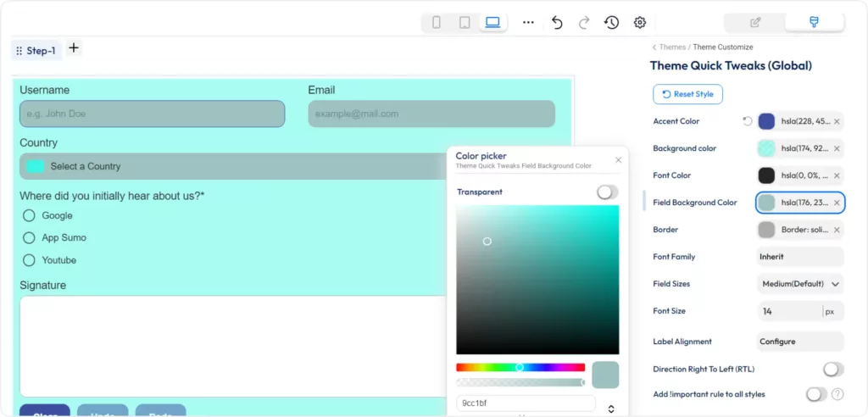Go back to Themes breadcrumb

(672, 47)
